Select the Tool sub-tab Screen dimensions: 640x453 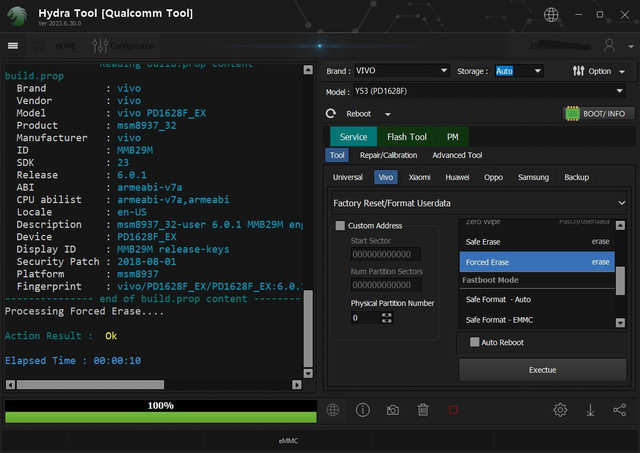[337, 155]
